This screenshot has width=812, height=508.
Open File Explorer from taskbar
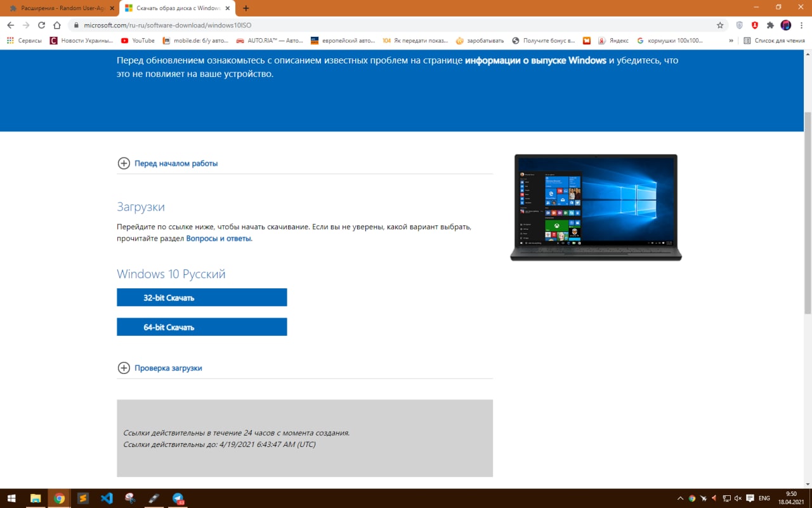pos(36,498)
